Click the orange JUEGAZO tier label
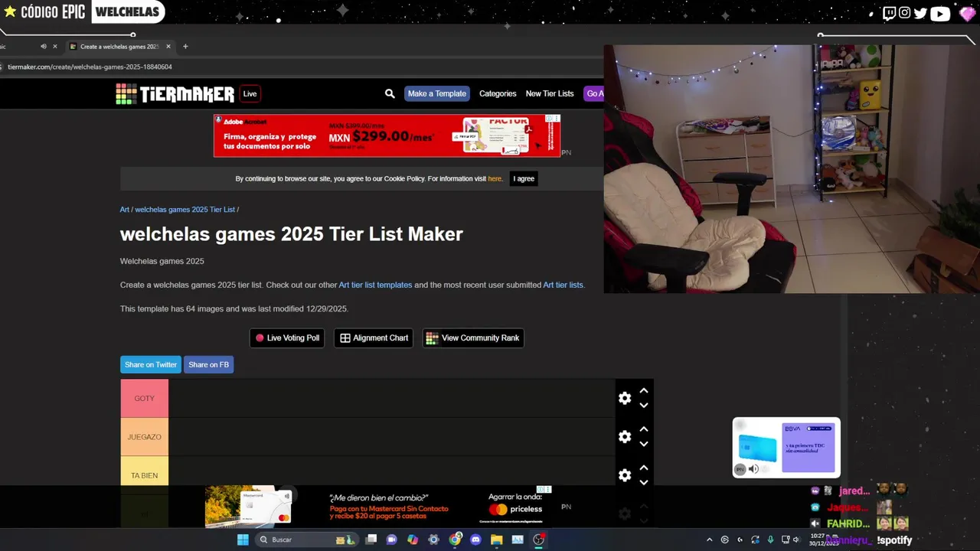The height and width of the screenshot is (551, 980). pyautogui.click(x=144, y=437)
